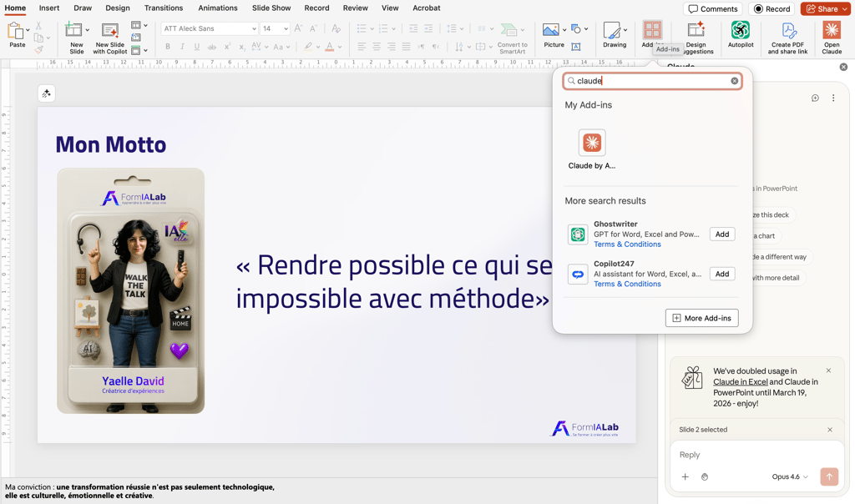Toggle Bold formatting
The width and height of the screenshot is (855, 504).
pos(168,47)
